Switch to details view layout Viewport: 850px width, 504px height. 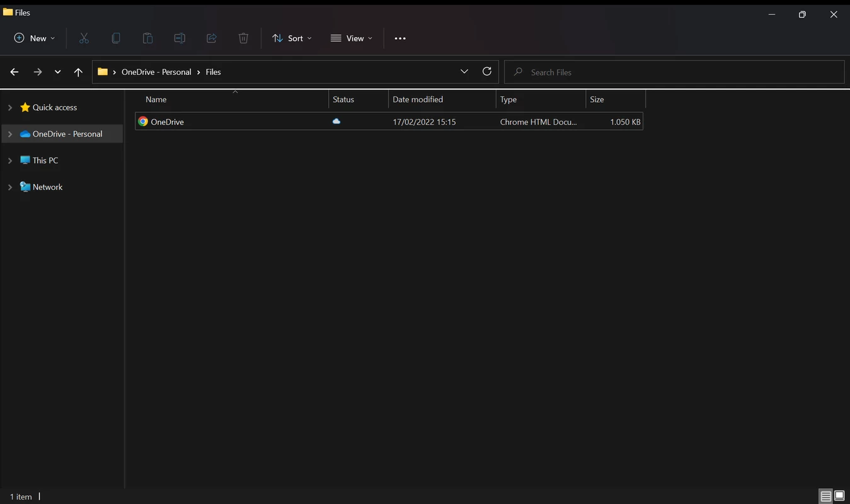pos(825,496)
